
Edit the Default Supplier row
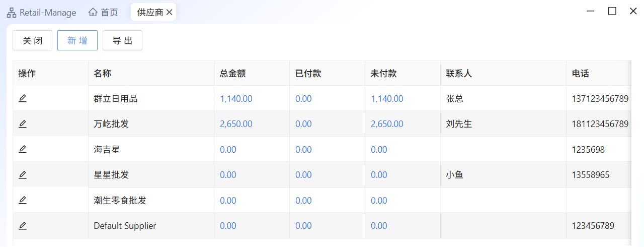(x=23, y=226)
